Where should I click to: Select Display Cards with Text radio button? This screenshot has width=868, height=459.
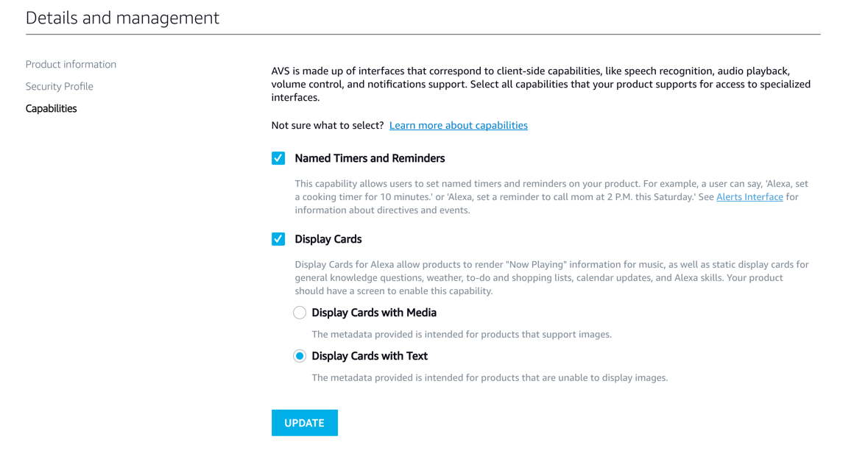click(300, 356)
